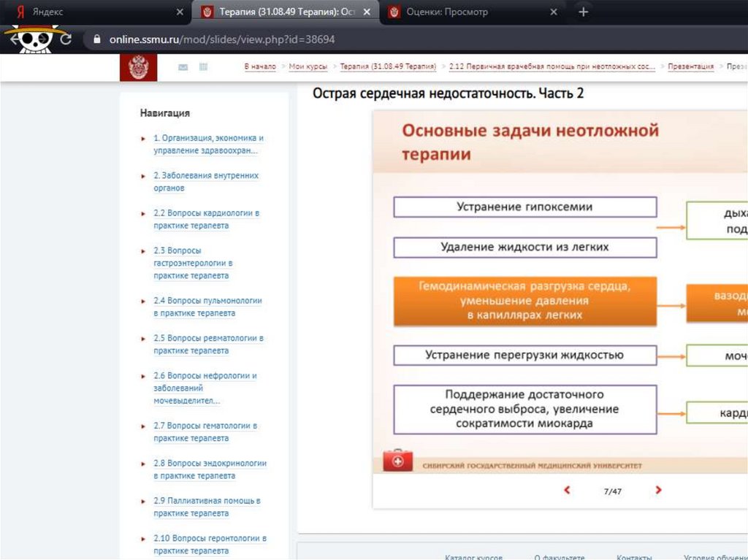Select the Терапия (31.08.49 Терапия) tab

286,12
